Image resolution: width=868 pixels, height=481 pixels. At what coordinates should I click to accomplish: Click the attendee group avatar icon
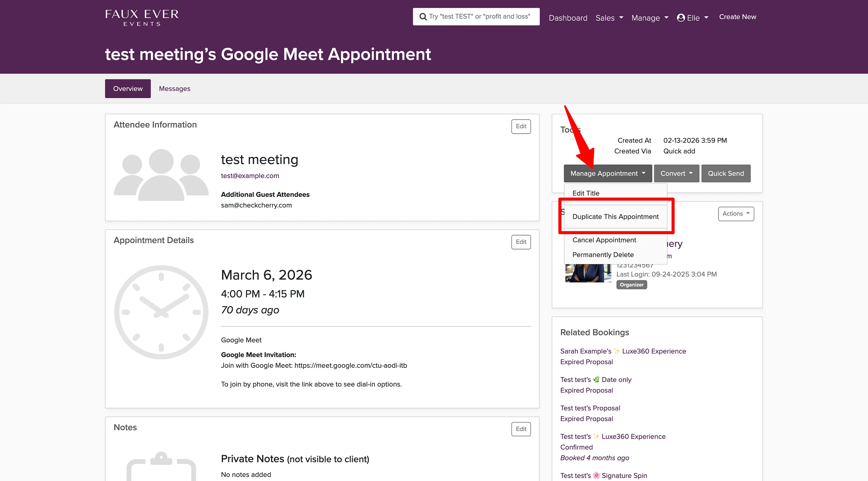(x=161, y=175)
